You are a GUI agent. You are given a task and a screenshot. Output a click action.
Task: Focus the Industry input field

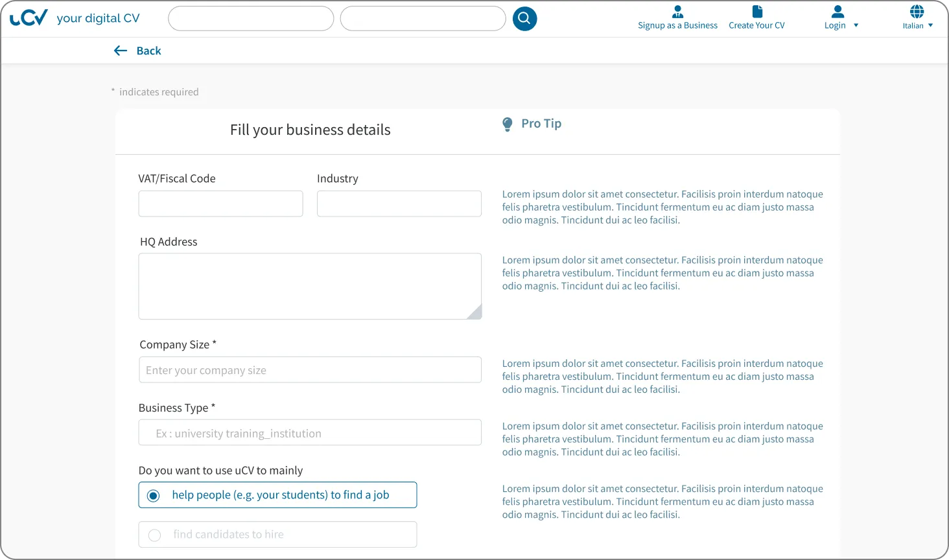(399, 204)
